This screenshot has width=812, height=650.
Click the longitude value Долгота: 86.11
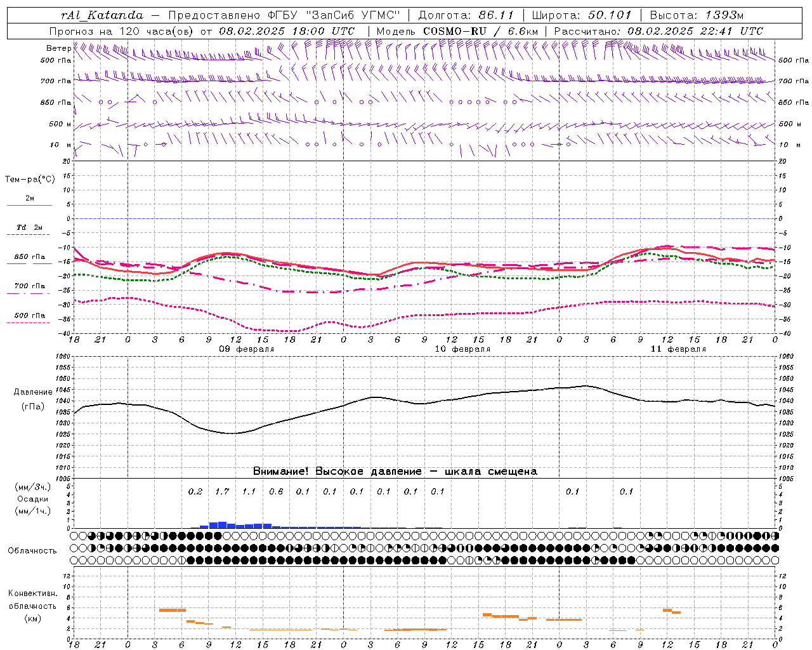[x=466, y=15]
